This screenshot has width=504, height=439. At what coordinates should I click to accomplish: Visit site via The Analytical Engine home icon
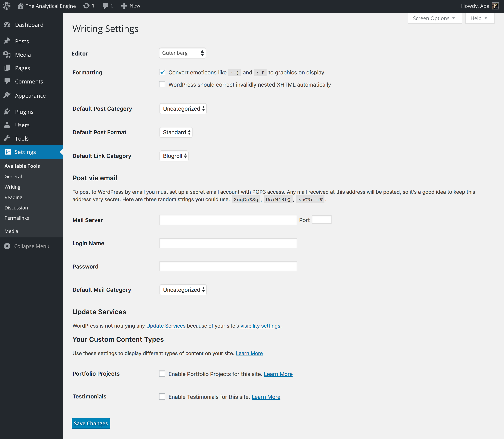click(21, 6)
